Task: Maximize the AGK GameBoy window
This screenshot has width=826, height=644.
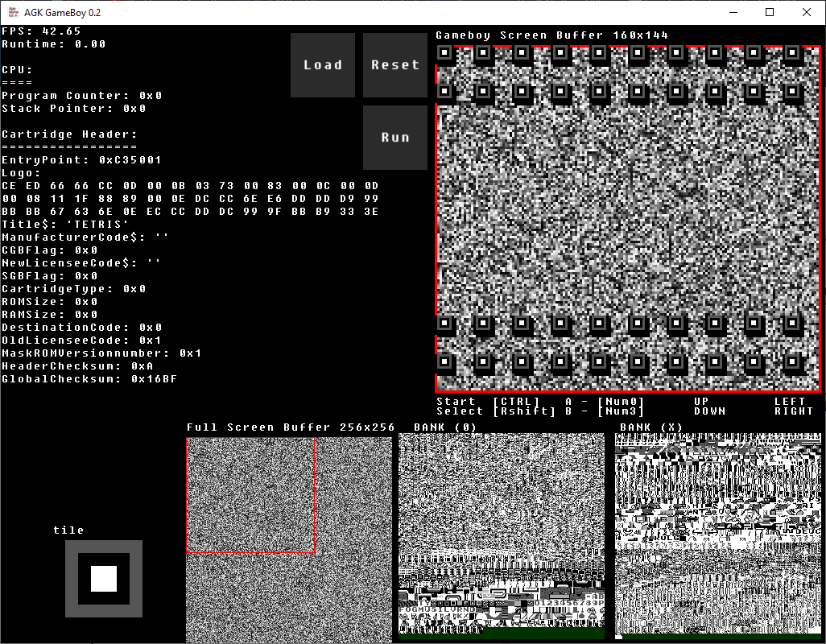Action: coord(770,12)
